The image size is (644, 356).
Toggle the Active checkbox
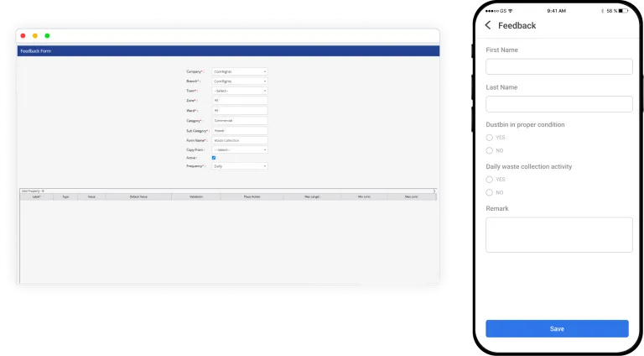click(x=214, y=158)
